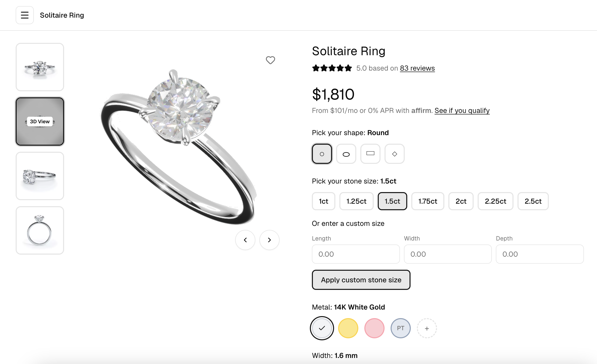This screenshot has height=364, width=597.
Task: Focus the Length input field
Action: coord(356,254)
